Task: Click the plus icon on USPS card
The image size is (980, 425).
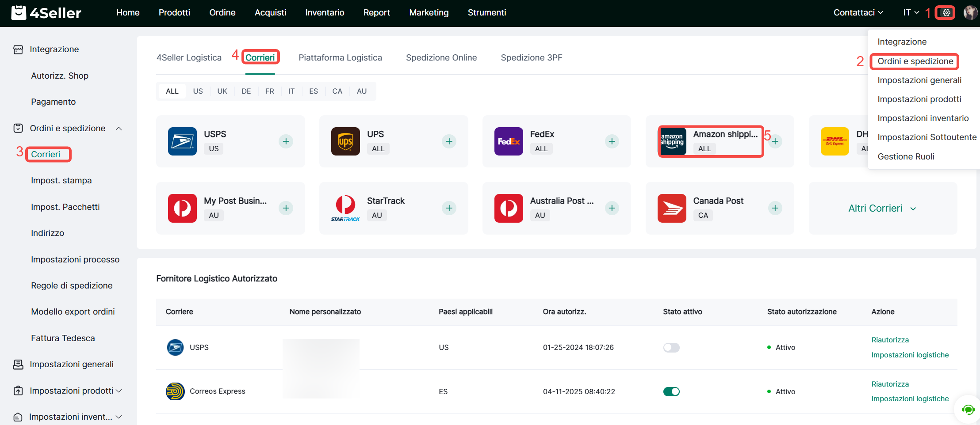Action: pyautogui.click(x=286, y=141)
